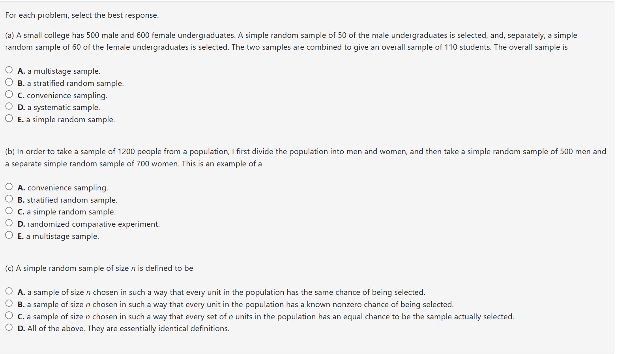644x354 pixels.
Task: Click the question (b) prompt about 1200 people
Action: [x=305, y=158]
